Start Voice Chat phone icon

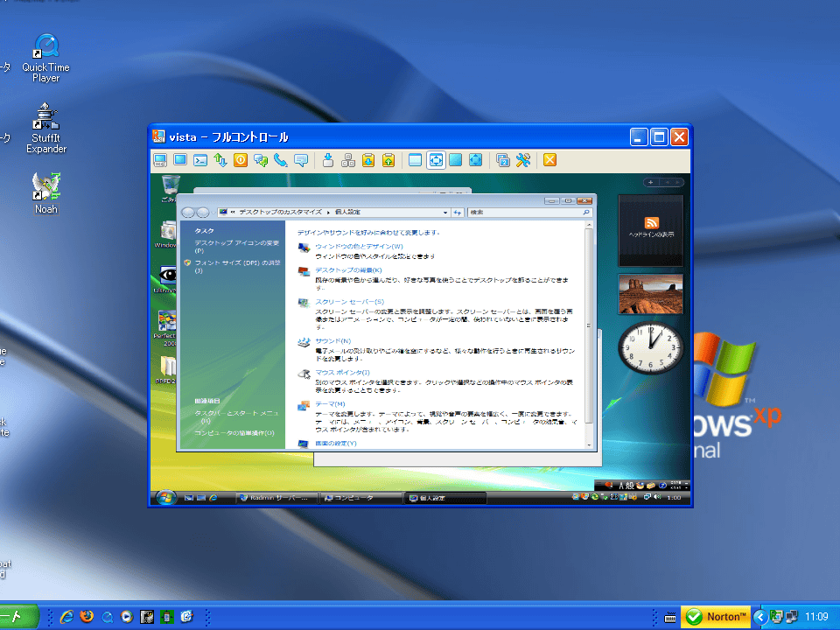(281, 160)
